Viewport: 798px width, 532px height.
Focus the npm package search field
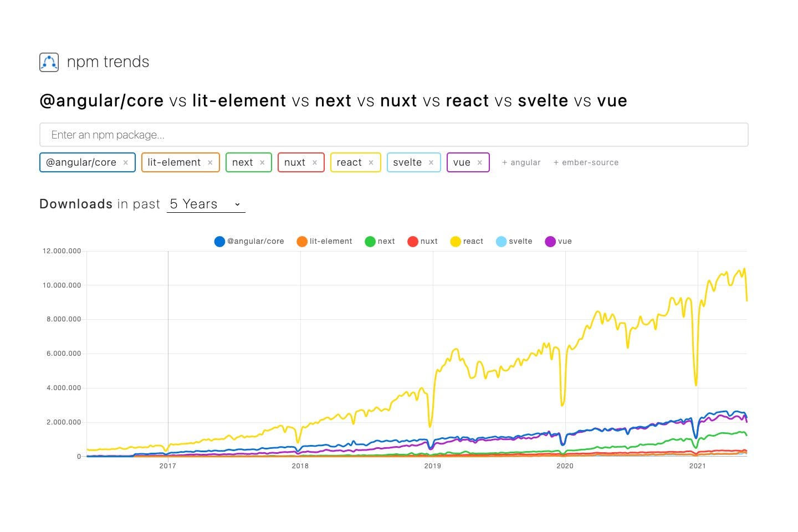click(x=393, y=135)
